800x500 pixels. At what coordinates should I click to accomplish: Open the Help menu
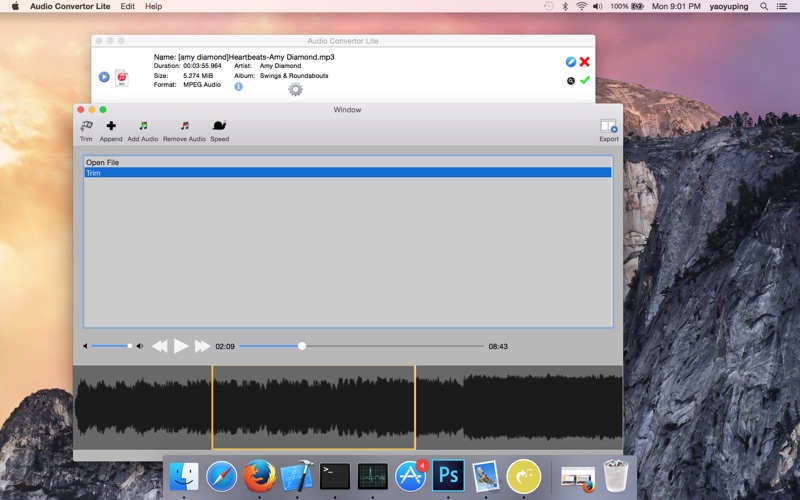(154, 6)
